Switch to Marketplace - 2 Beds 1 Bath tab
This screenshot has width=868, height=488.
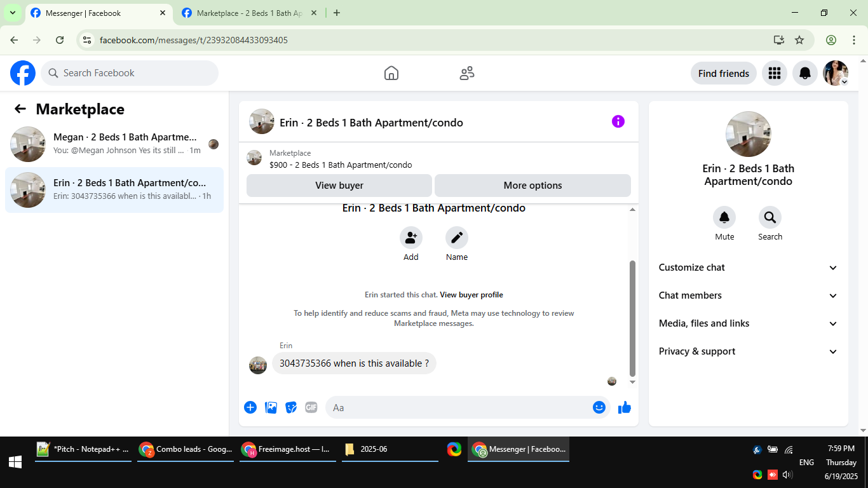(x=250, y=13)
